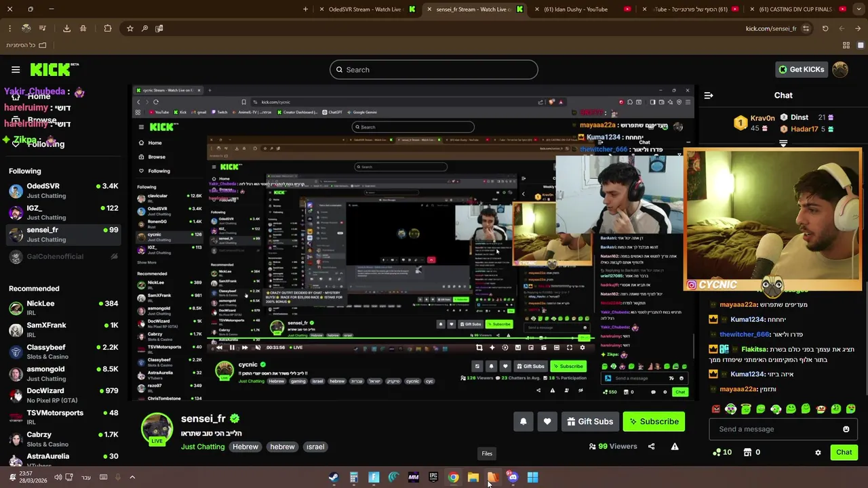Click the yellow emote in quick emote row

pyautogui.click(x=821, y=409)
